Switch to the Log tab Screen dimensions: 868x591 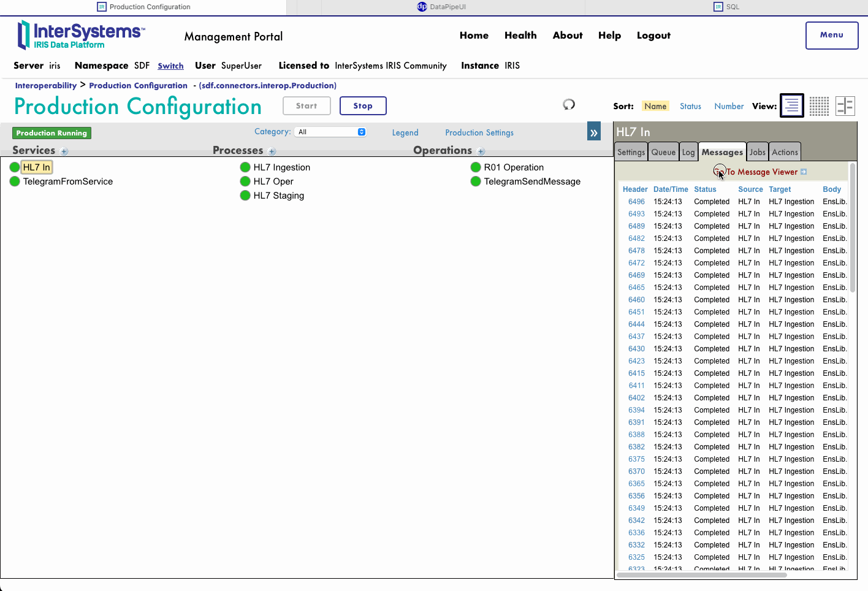(x=688, y=152)
